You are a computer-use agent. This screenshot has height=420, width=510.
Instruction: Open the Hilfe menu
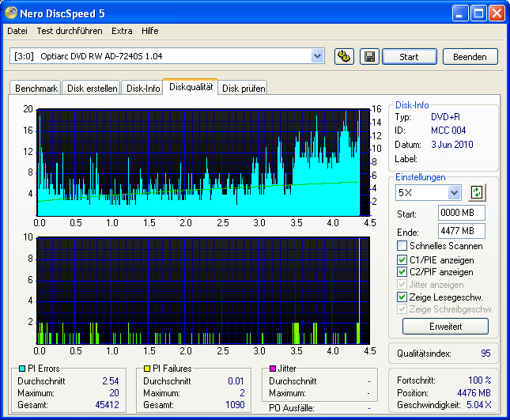(150, 31)
